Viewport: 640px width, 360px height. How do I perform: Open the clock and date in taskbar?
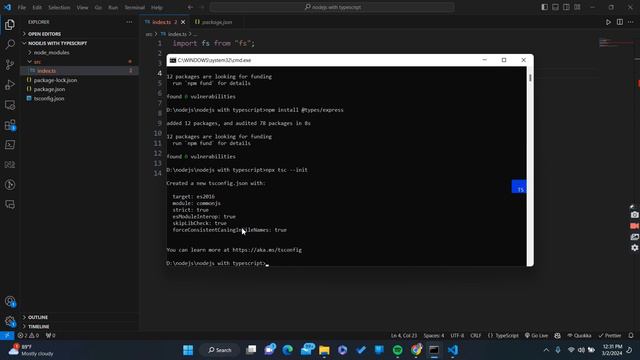click(612, 350)
